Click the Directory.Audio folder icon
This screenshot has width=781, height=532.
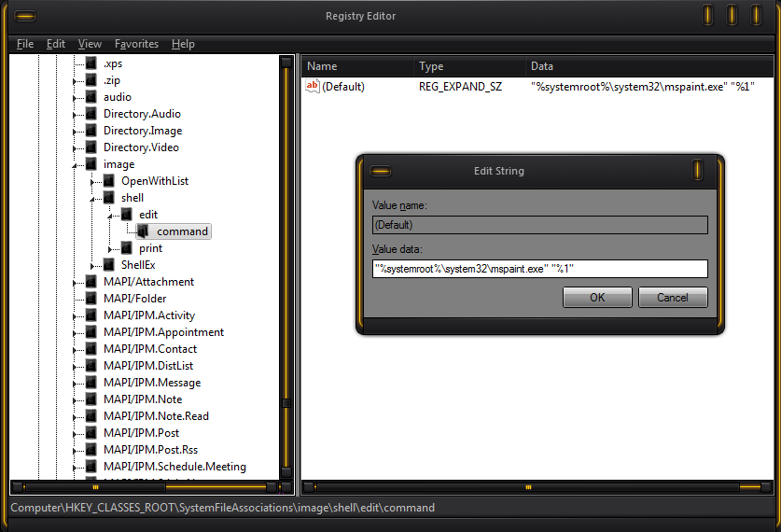click(91, 114)
